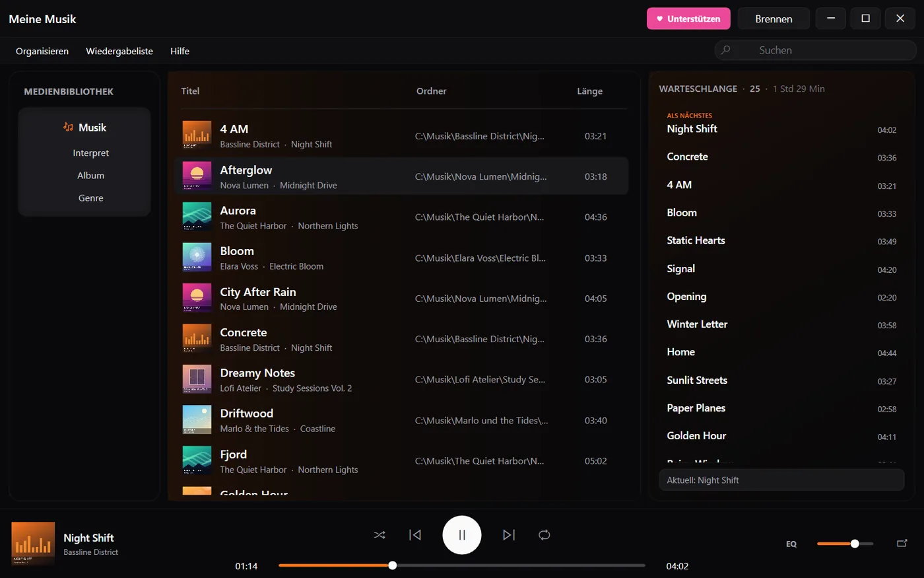
Task: Click the Fjord album cover thumbnail
Action: (x=197, y=460)
